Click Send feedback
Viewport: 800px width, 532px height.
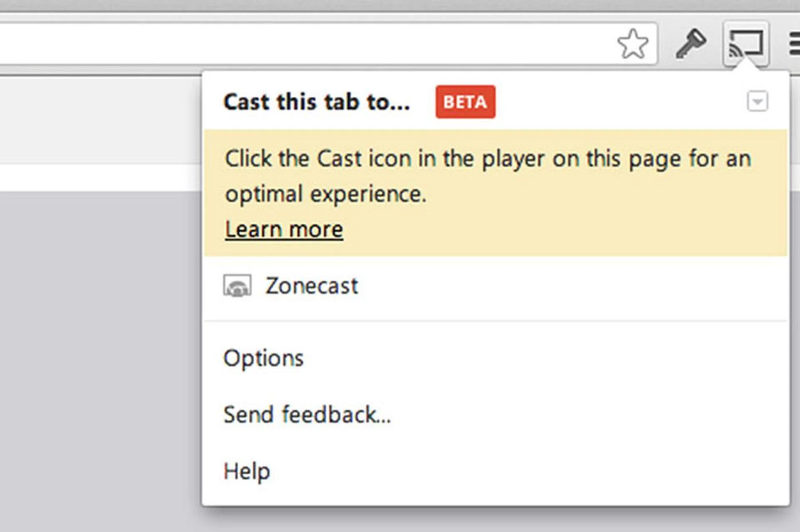pyautogui.click(x=307, y=414)
